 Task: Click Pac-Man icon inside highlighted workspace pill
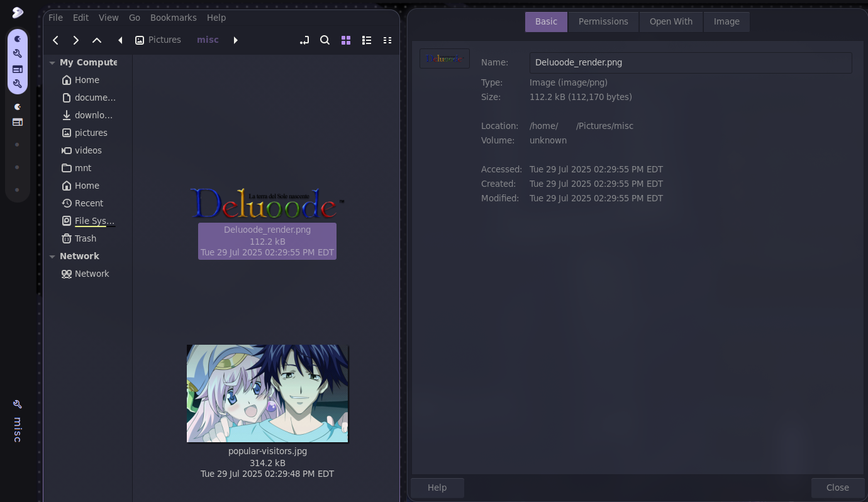coord(18,39)
